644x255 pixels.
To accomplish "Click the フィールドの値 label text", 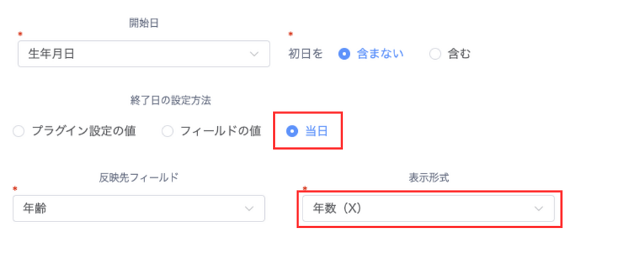I will [x=221, y=132].
